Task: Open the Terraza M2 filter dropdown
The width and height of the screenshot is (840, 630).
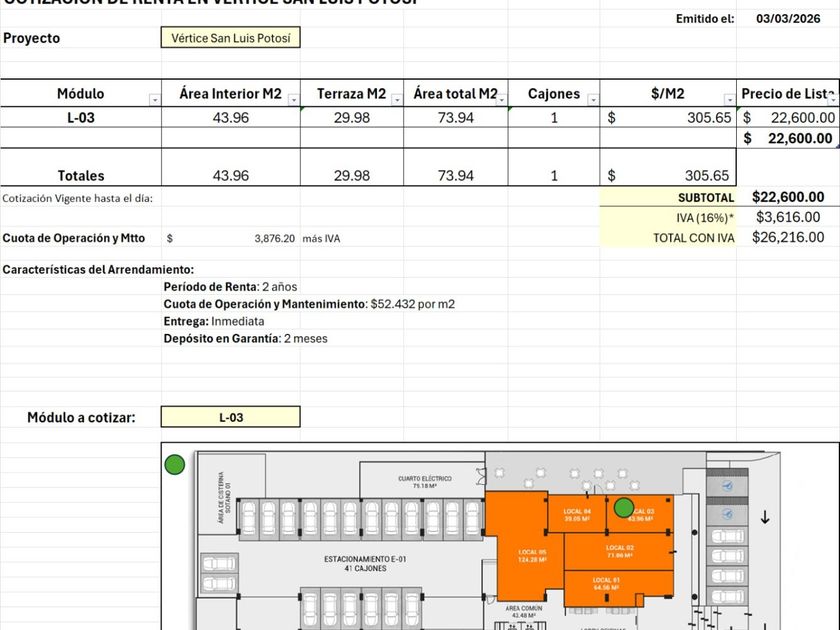Action: pyautogui.click(x=397, y=100)
